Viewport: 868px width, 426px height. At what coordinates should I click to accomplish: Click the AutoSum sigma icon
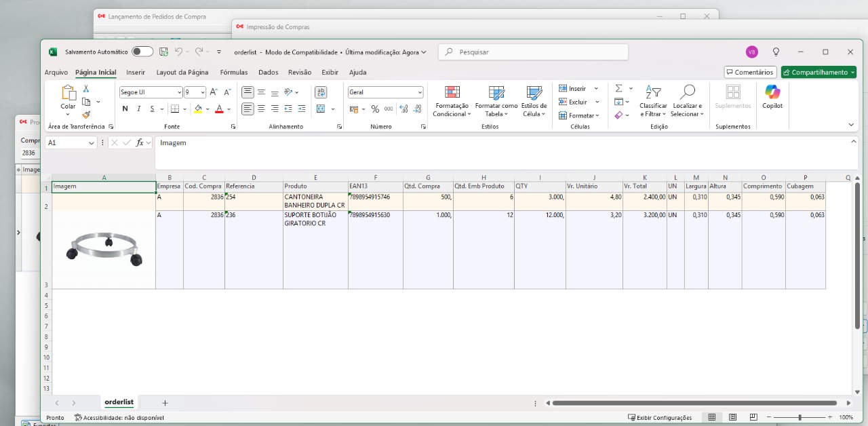(x=618, y=89)
